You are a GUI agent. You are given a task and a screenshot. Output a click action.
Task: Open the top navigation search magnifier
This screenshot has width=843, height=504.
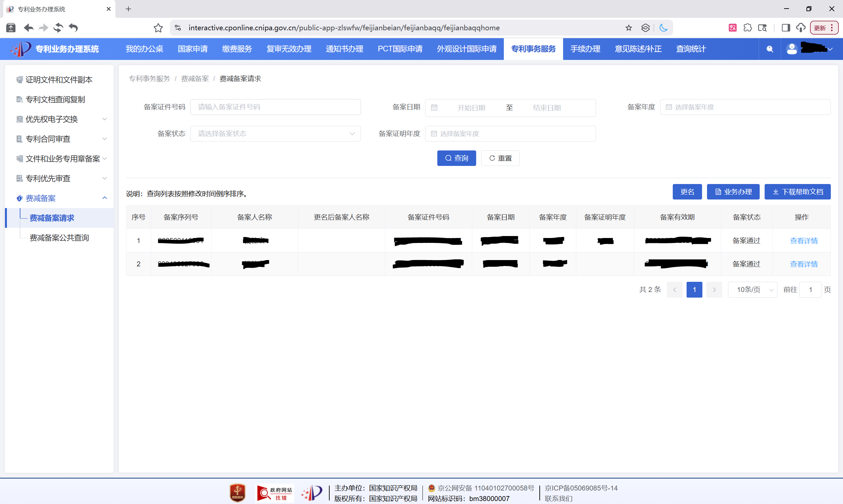tap(770, 49)
